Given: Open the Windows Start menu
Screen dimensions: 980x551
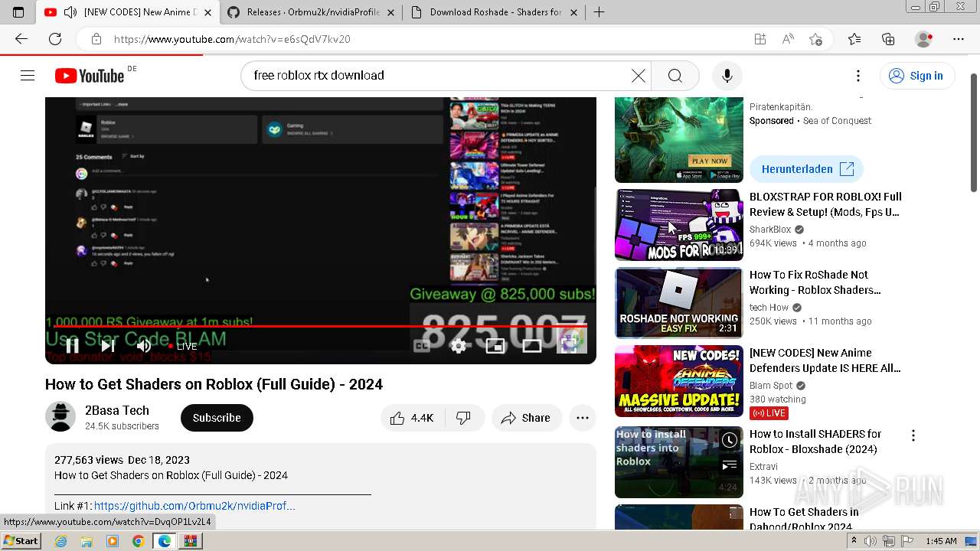Looking at the screenshot, I should (x=21, y=541).
